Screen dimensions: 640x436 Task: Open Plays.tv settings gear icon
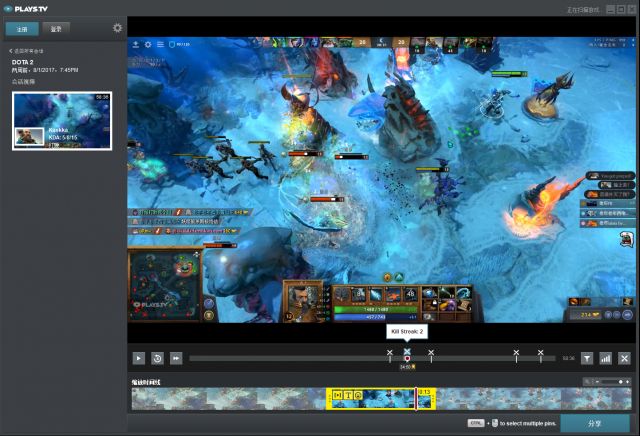pyautogui.click(x=118, y=28)
